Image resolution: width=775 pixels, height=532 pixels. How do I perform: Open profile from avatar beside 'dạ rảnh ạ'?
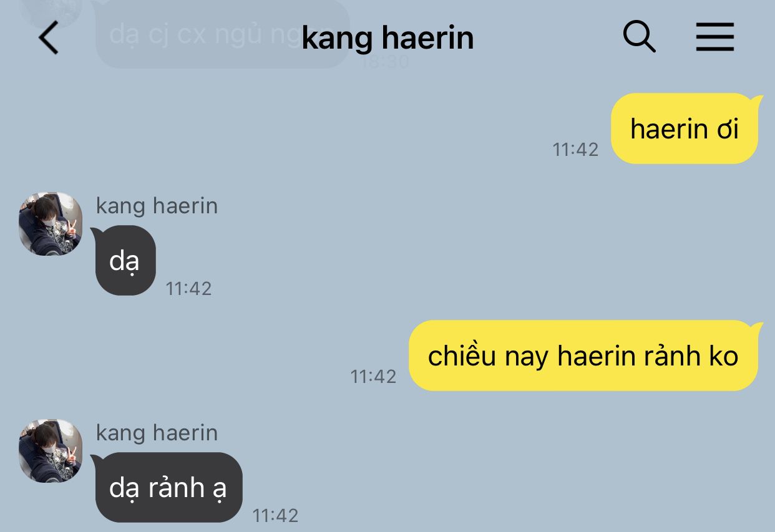(51, 450)
